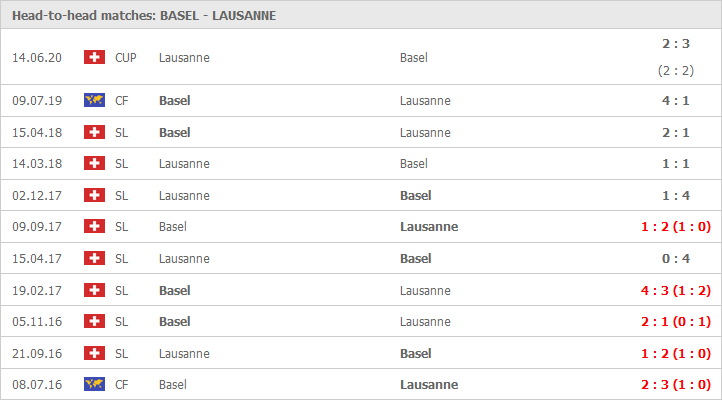Click bold Lausanne in the 08.07.16 row

pos(429,384)
